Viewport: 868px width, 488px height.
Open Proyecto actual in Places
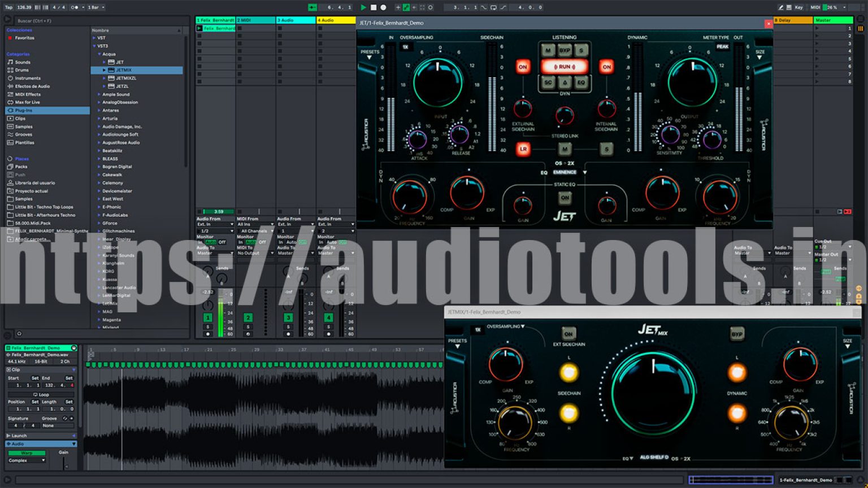click(31, 191)
